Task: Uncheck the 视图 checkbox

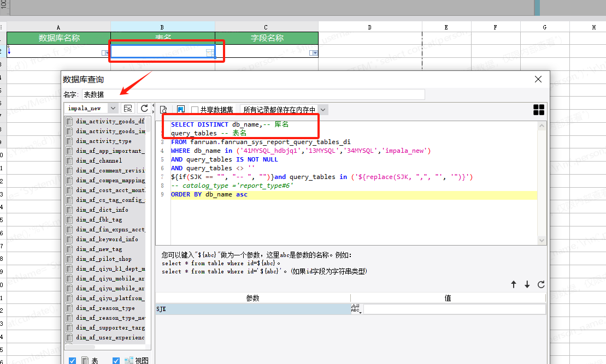Action: [x=116, y=361]
